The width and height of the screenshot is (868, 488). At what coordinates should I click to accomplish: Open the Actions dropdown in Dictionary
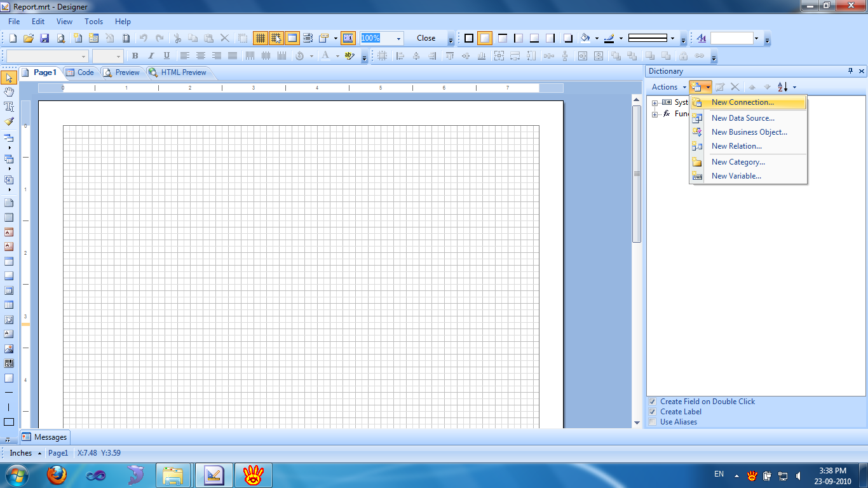(668, 87)
